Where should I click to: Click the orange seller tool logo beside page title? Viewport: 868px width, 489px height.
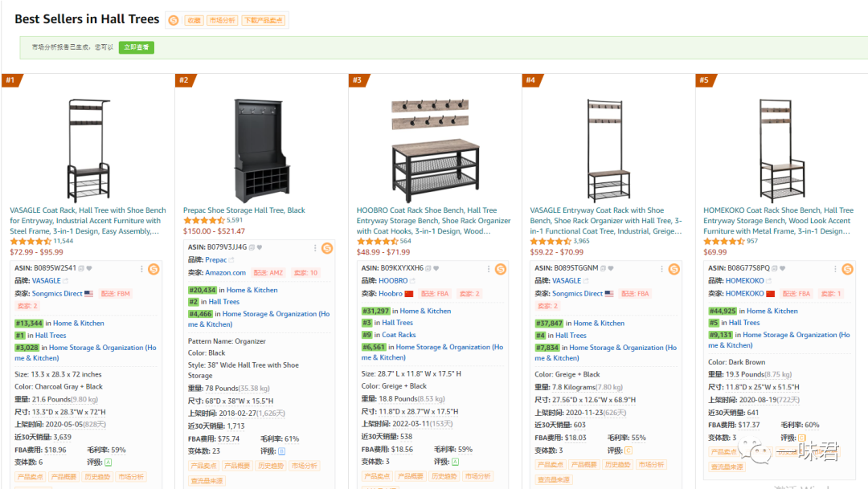174,20
